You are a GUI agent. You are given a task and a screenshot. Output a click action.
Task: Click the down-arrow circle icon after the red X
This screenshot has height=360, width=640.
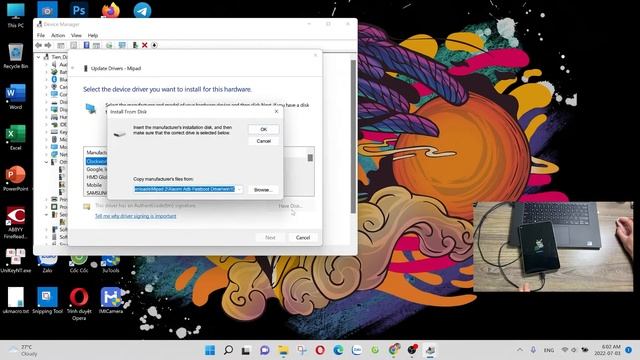(x=154, y=45)
